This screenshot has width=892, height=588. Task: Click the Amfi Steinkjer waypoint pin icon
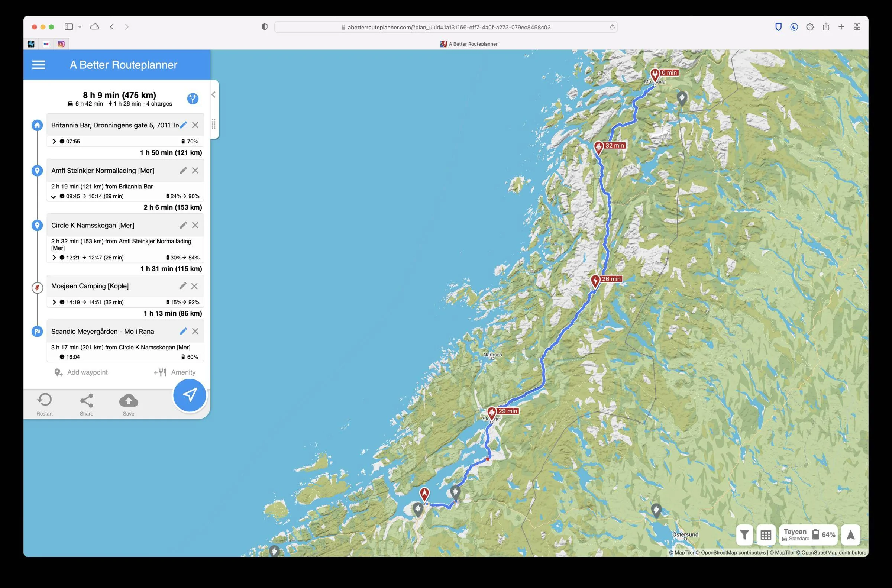[x=37, y=171]
